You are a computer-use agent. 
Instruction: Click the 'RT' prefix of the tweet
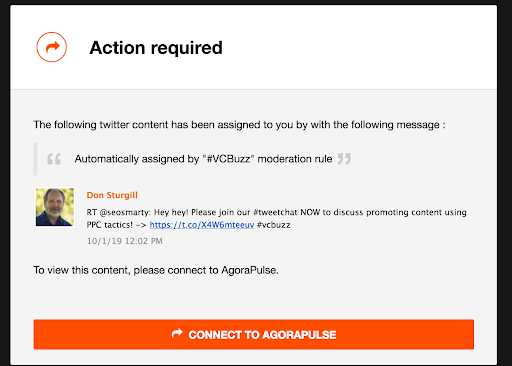(91, 212)
